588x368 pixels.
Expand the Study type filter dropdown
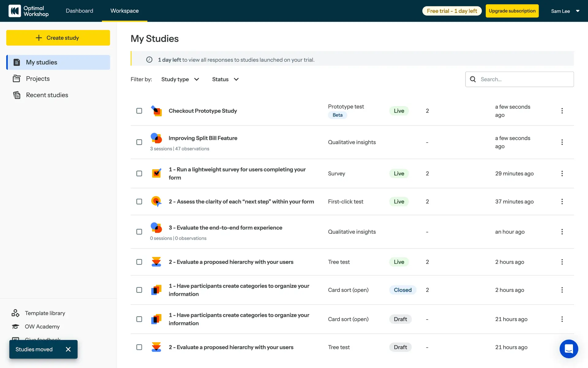180,79
